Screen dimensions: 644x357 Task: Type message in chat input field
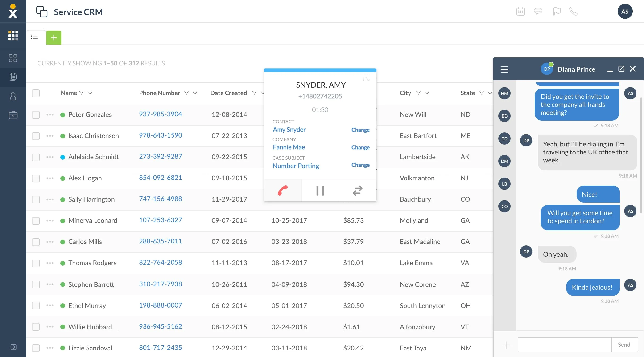coord(564,344)
